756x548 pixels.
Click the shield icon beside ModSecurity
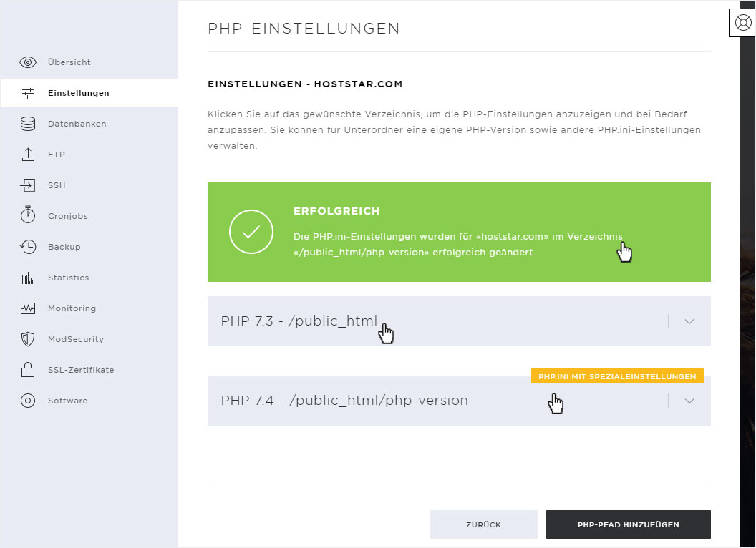[28, 339]
